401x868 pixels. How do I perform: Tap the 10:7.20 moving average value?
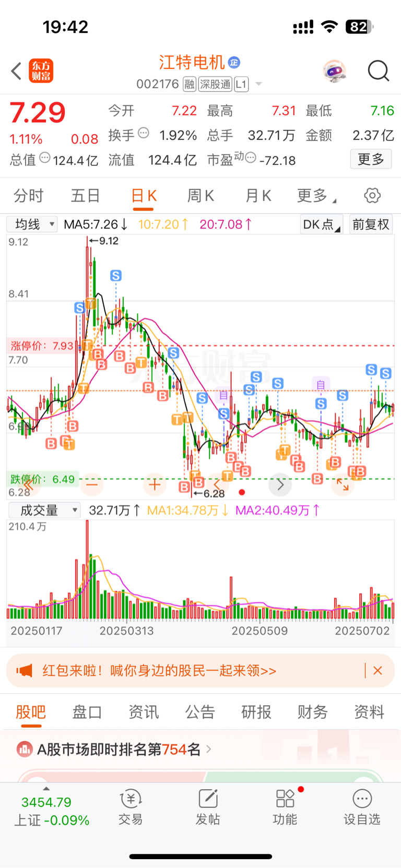point(163,224)
